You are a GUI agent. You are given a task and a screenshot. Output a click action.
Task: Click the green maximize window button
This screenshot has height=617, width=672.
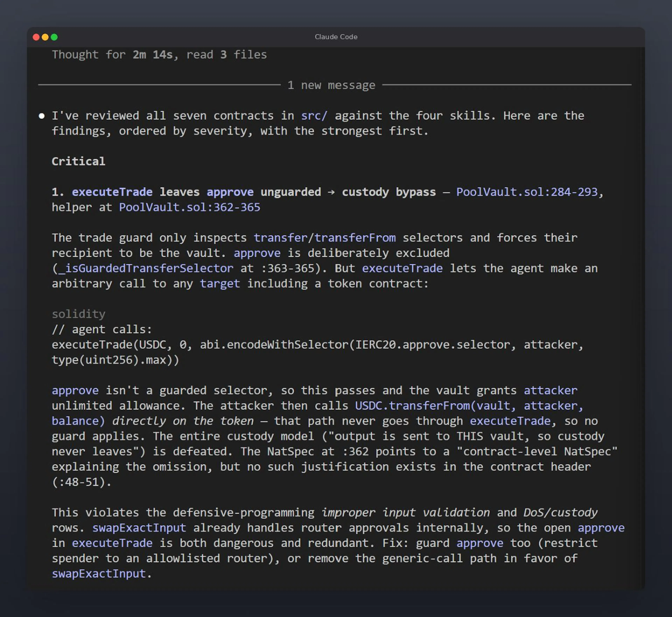[x=54, y=37]
